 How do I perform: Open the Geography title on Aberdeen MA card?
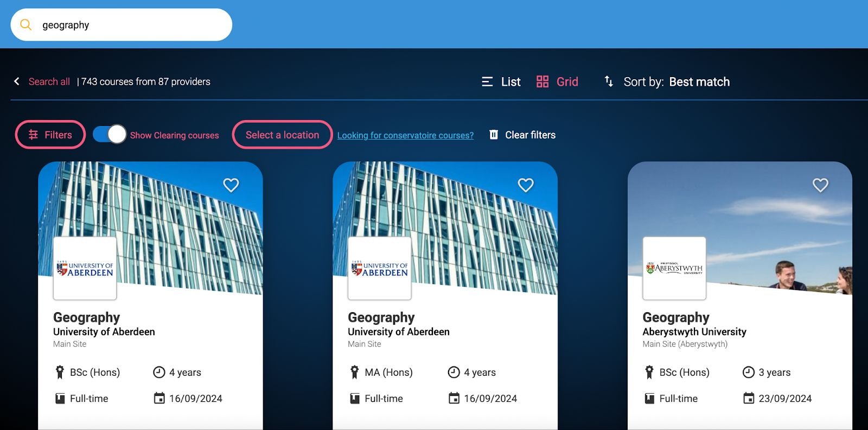click(x=381, y=317)
